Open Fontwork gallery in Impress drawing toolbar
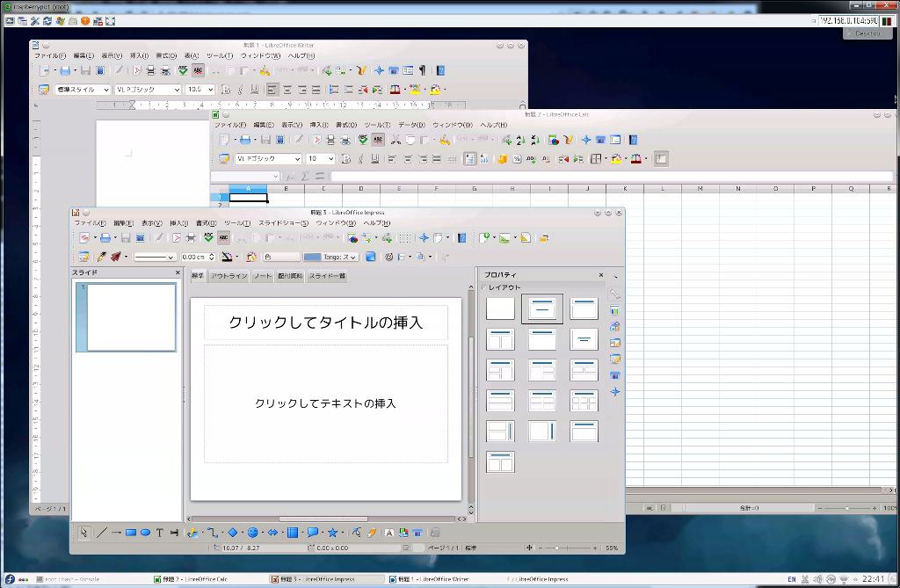This screenshot has height=588, width=900. (389, 533)
